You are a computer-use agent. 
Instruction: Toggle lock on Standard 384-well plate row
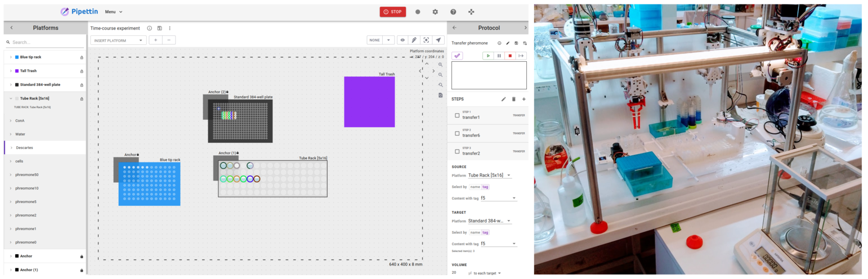[x=82, y=85]
